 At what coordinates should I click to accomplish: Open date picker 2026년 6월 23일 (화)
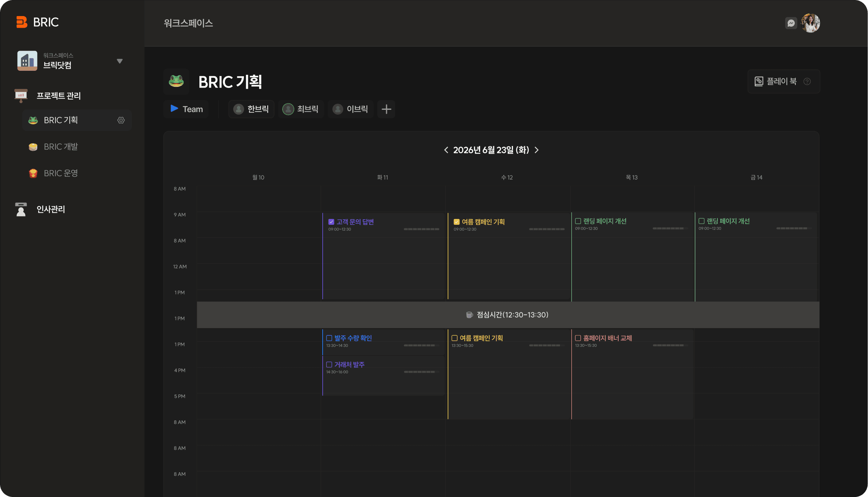click(x=491, y=150)
